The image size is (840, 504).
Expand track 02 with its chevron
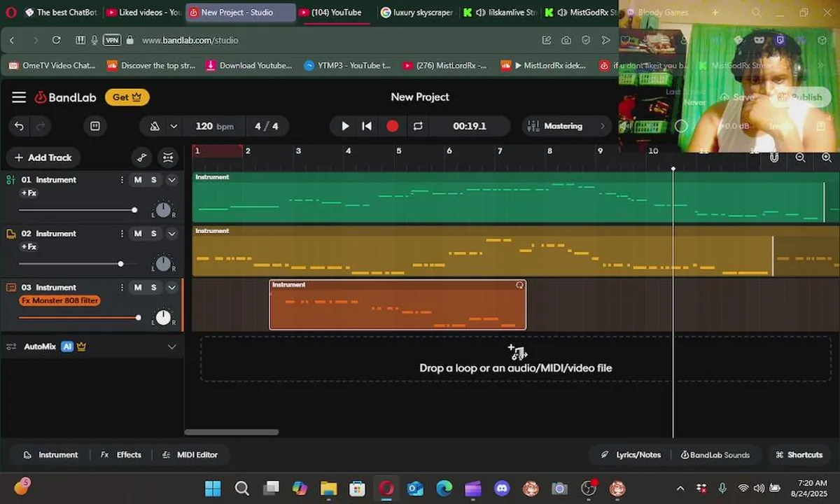pos(171,234)
